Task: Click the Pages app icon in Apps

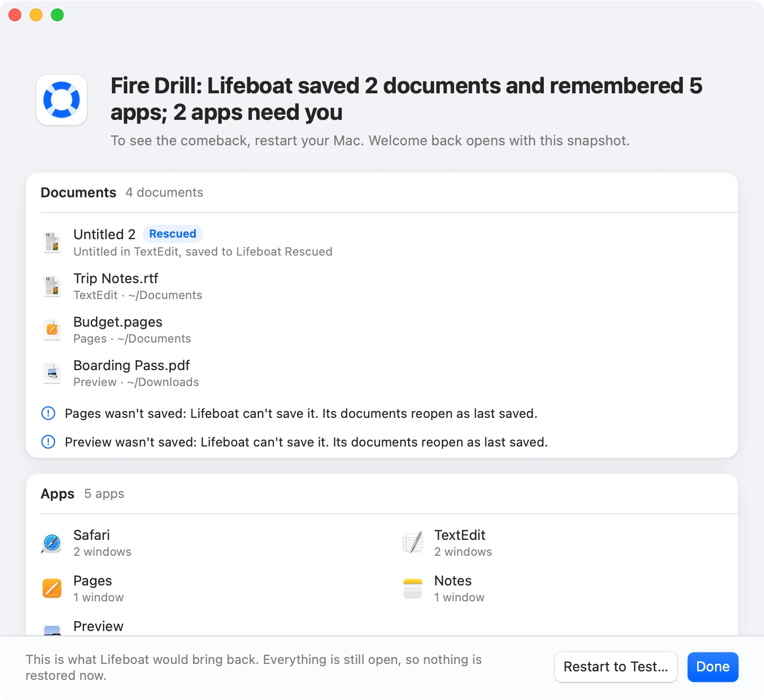Action: [x=52, y=589]
